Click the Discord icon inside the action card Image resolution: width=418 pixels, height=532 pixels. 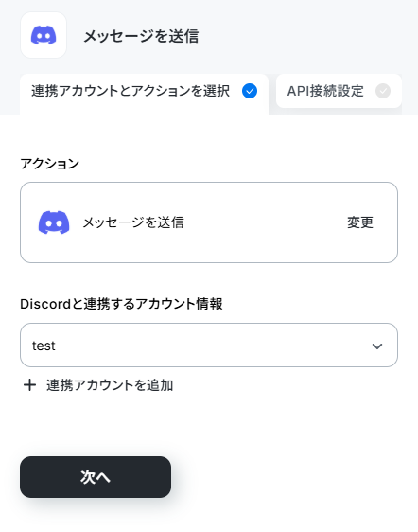click(54, 222)
